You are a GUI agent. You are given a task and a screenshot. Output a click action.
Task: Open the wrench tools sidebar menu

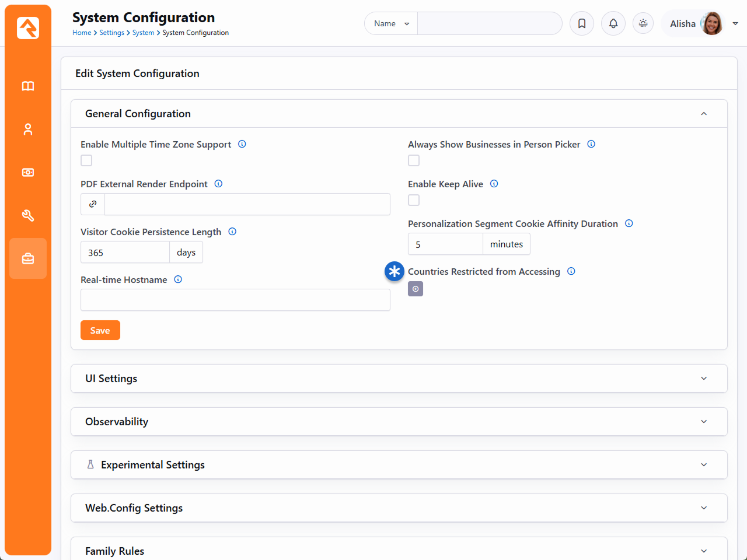[28, 216]
